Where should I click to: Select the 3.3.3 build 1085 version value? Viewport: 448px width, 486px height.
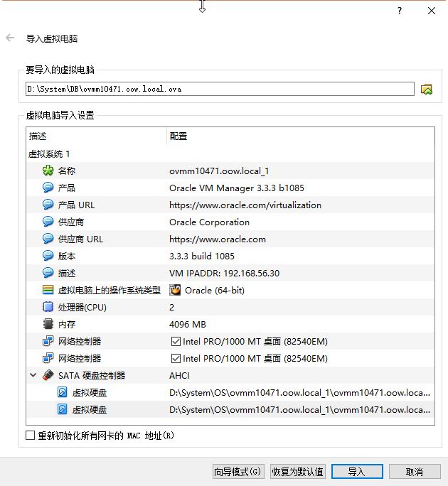202,256
